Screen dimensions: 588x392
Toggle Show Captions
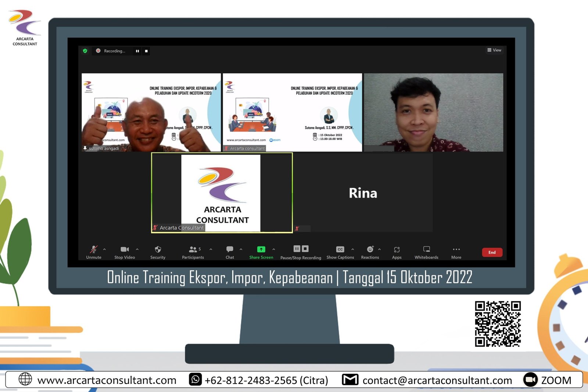click(x=340, y=252)
